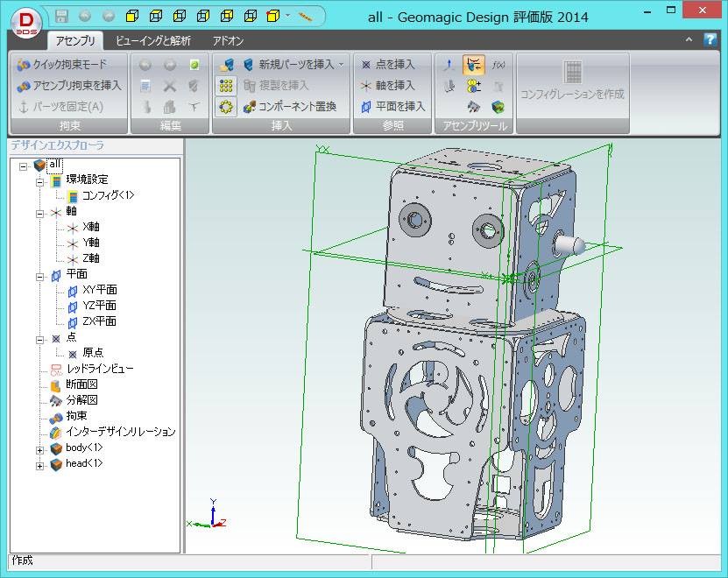Select 分解図 tree item
The image size is (728, 578).
click(81, 400)
